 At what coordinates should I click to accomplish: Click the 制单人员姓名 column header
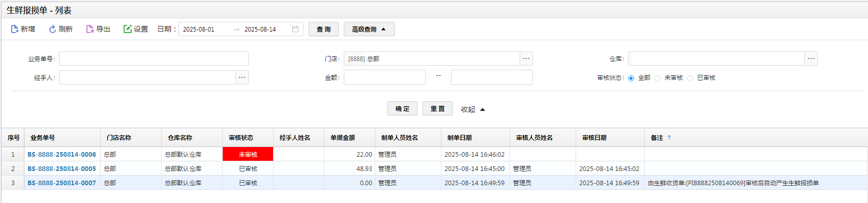(408, 138)
